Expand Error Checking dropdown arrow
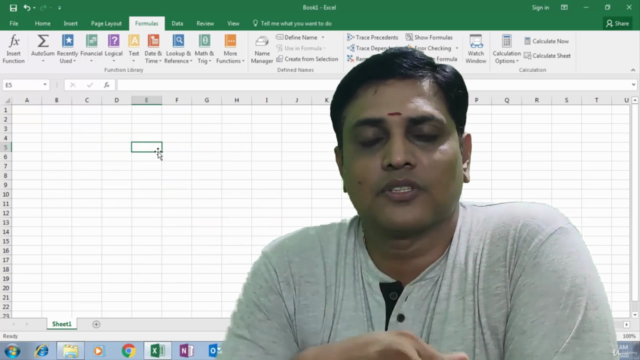 click(x=457, y=48)
